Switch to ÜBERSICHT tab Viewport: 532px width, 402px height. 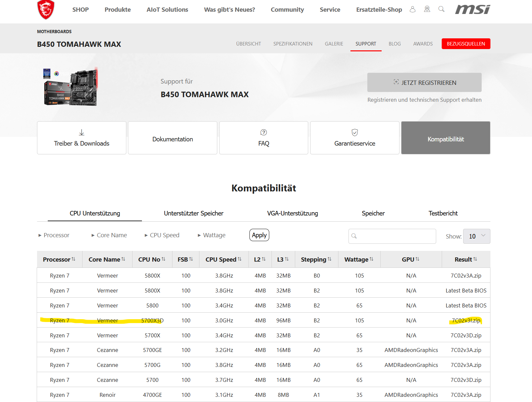(x=248, y=44)
